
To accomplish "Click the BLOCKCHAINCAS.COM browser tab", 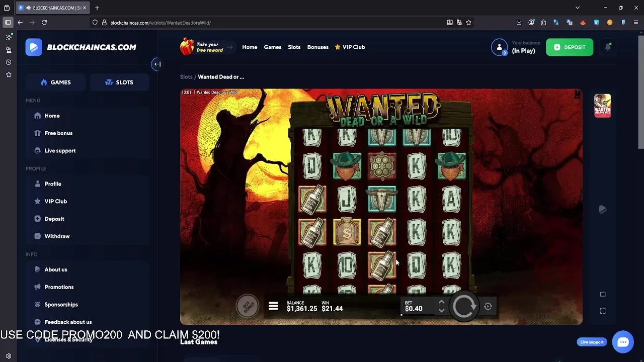I will click(53, 8).
